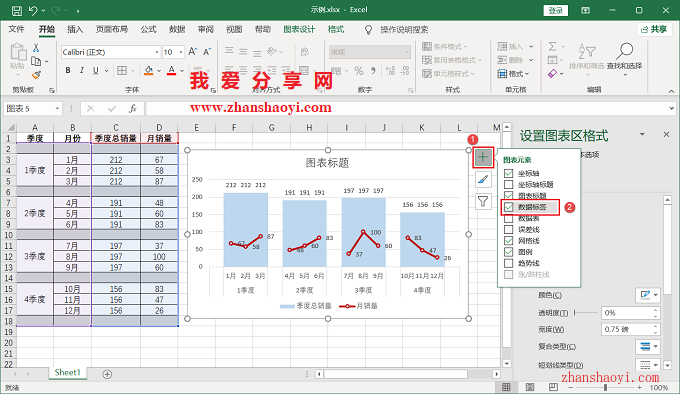680x394 pixels.
Task: Add a new sheet with plus
Action: 107,374
